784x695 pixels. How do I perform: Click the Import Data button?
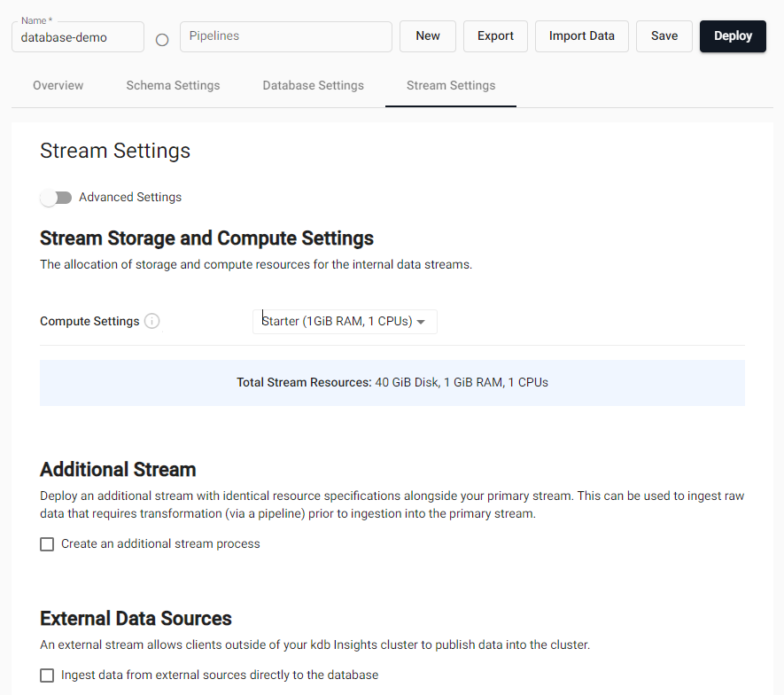click(x=581, y=36)
